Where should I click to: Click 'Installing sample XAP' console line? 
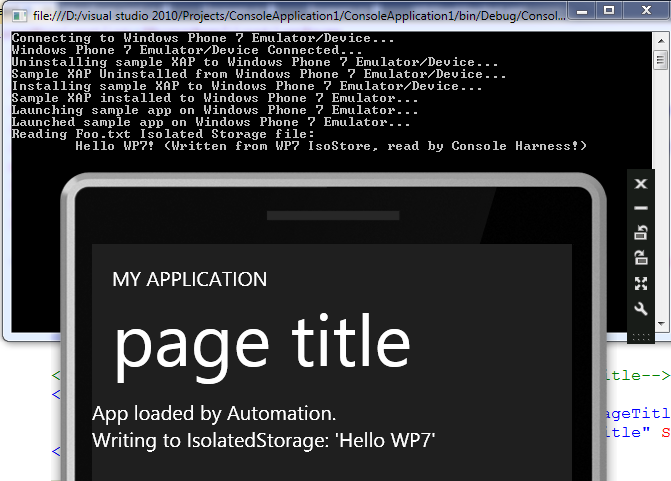coord(247,86)
